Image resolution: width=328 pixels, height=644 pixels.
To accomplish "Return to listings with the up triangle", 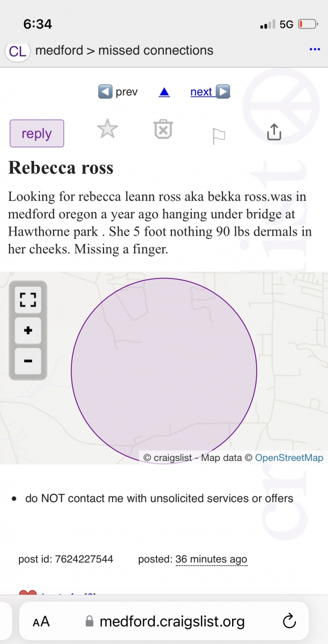I will click(164, 92).
